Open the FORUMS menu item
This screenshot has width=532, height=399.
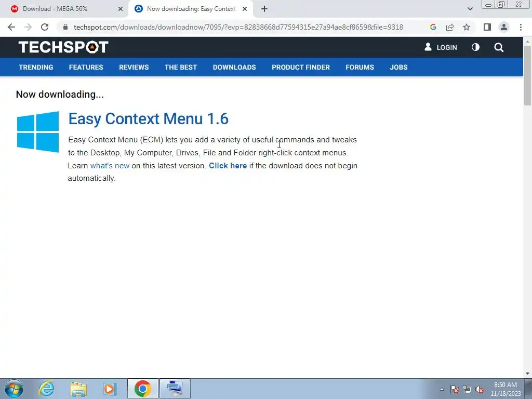click(360, 67)
